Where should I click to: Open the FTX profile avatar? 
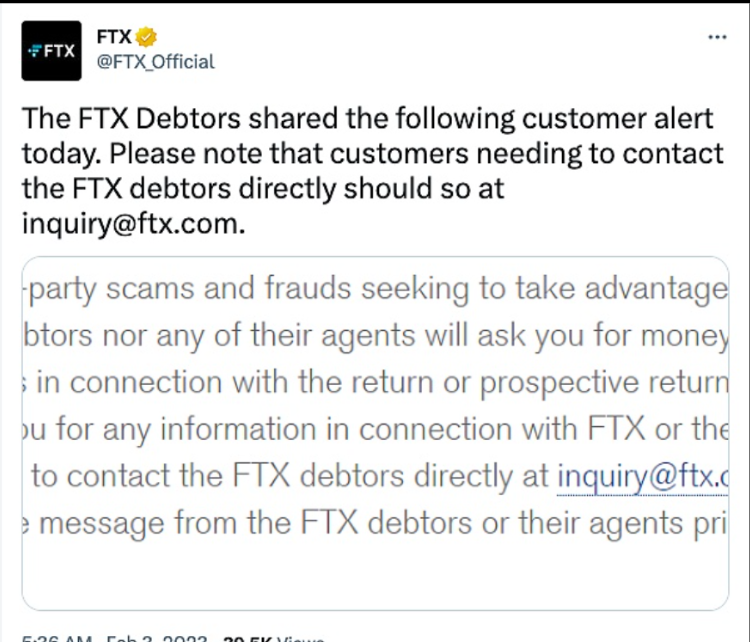[50, 50]
